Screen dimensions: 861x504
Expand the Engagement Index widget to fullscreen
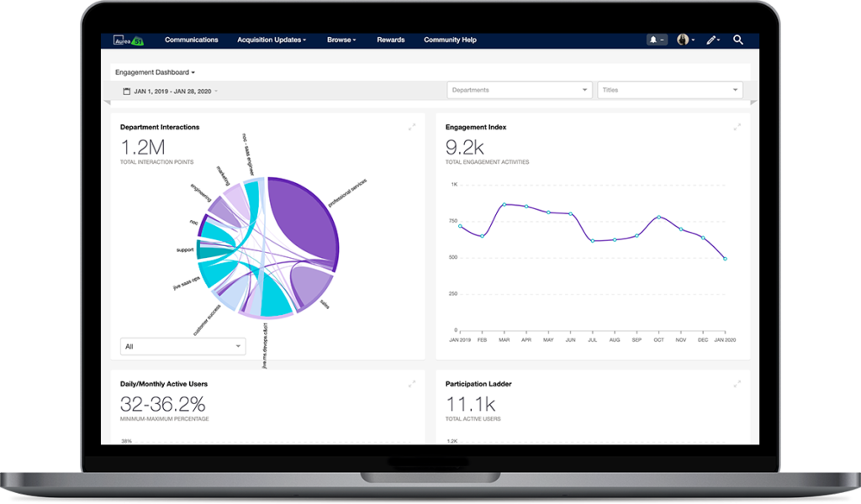click(737, 128)
